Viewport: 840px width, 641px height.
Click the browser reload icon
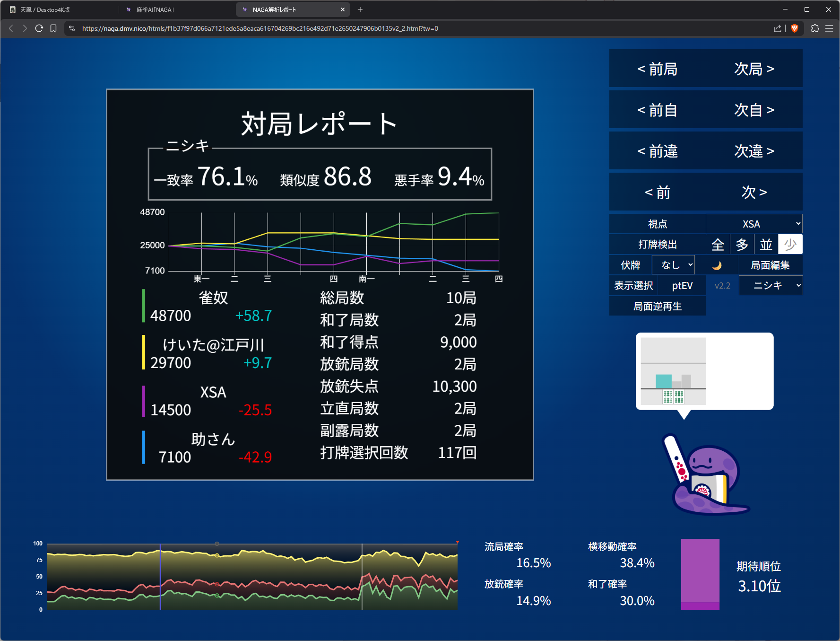coord(39,28)
